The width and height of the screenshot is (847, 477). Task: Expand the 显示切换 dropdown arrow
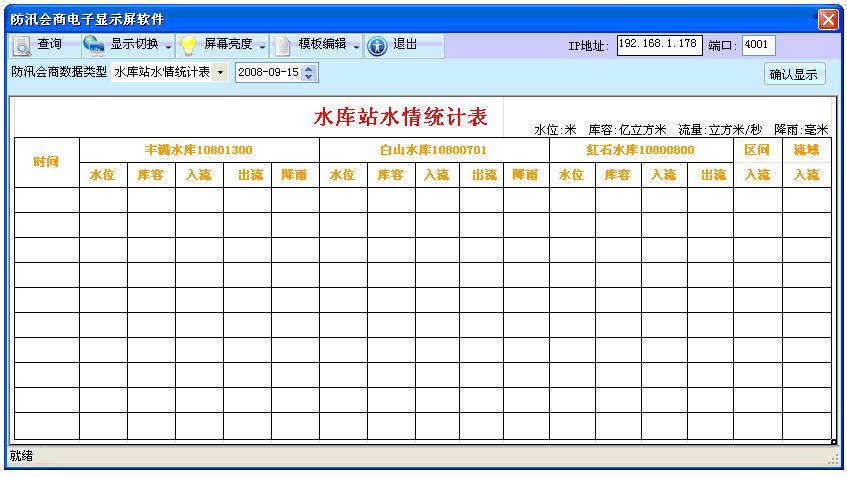point(168,47)
